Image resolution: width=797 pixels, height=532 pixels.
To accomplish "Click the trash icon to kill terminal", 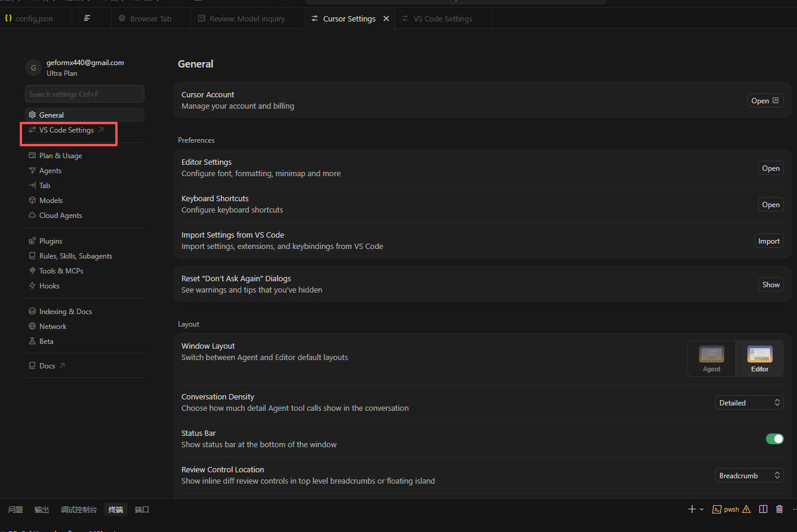I will [779, 509].
